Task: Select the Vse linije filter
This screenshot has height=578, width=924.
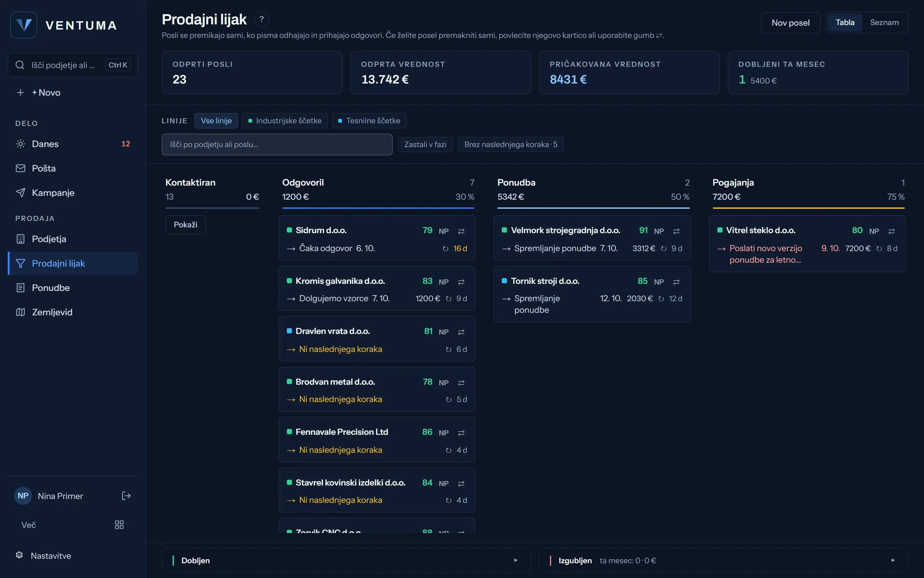Action: pos(216,121)
